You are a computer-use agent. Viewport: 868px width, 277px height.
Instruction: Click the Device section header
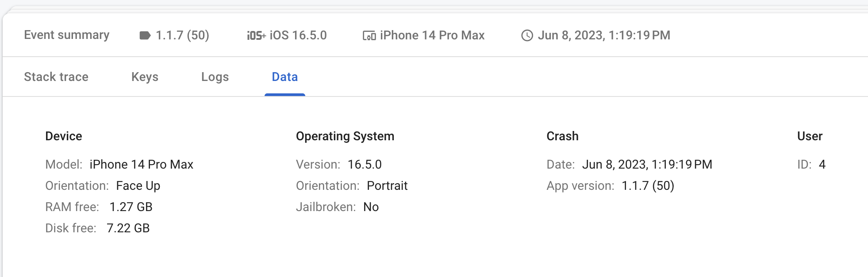coord(63,136)
